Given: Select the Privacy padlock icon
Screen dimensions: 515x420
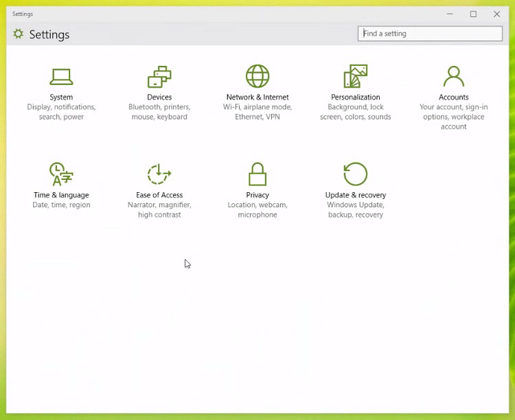Looking at the screenshot, I should (257, 174).
